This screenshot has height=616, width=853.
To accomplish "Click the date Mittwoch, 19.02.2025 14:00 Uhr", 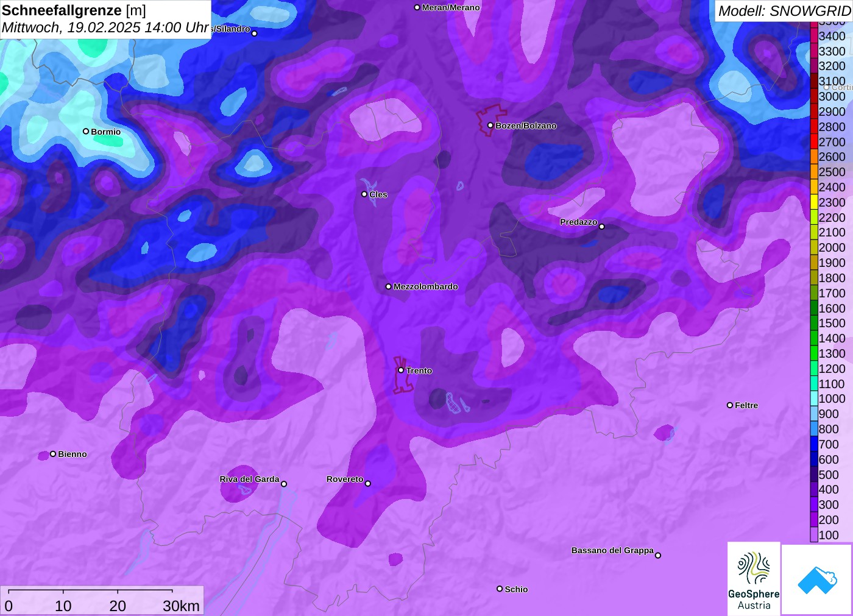I will point(105,27).
